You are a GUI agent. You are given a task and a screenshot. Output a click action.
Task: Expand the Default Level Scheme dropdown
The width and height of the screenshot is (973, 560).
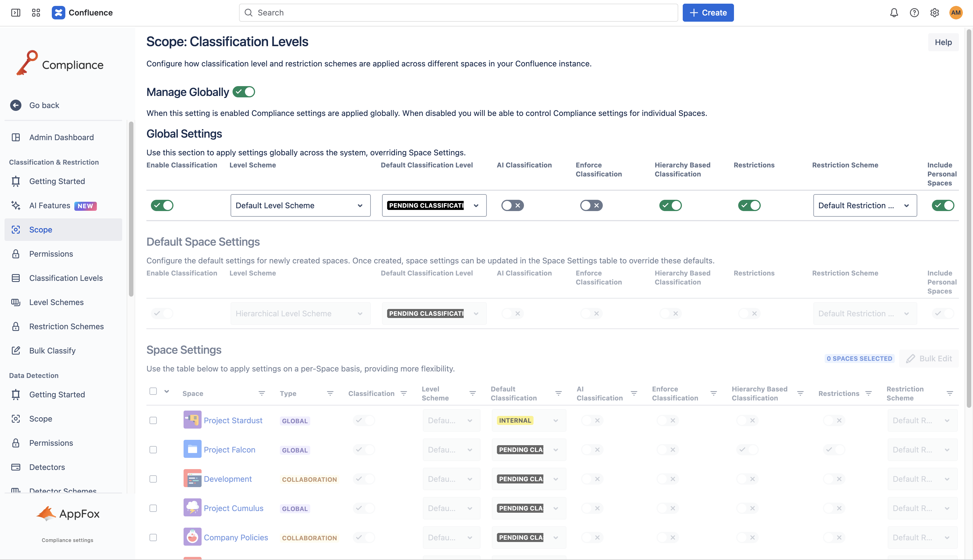[300, 205]
